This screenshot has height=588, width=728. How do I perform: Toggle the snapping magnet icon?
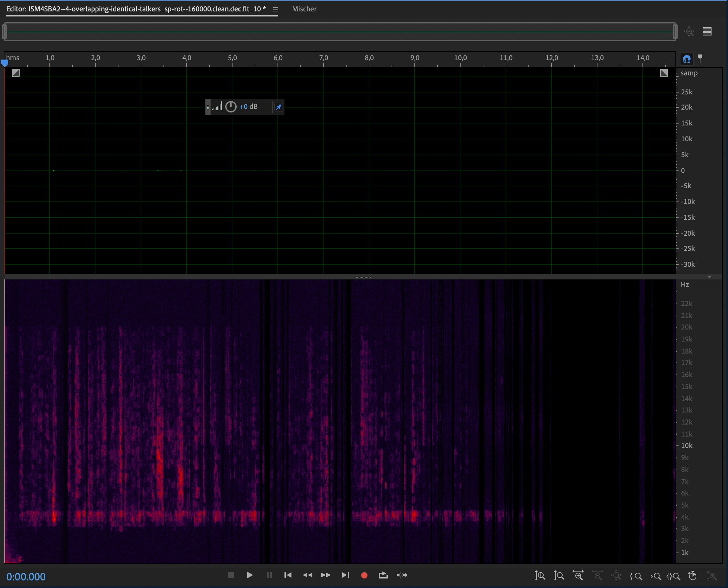[687, 59]
